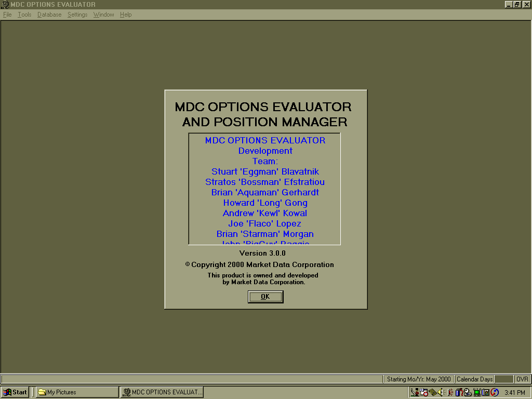Open the Database menu
The image size is (532, 399).
coord(49,15)
